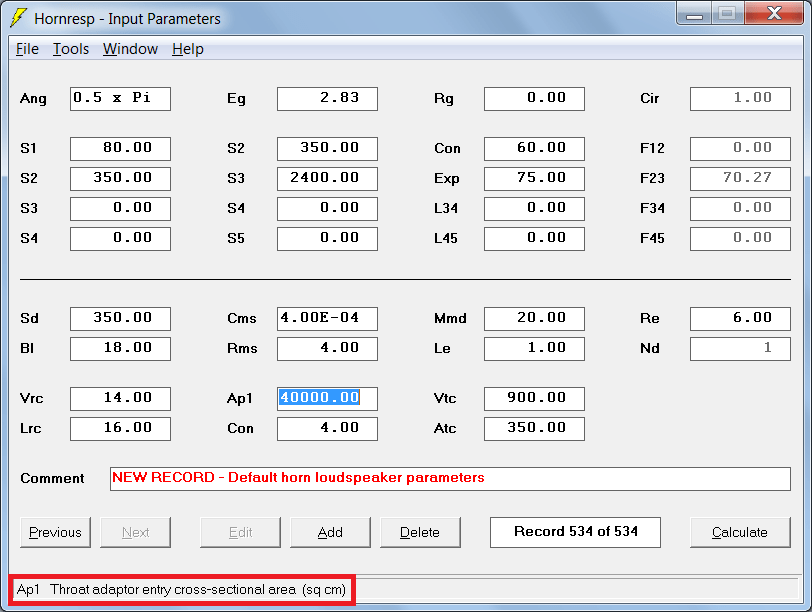Click the Record 534 of 534 box
812x612 pixels.
tap(575, 532)
